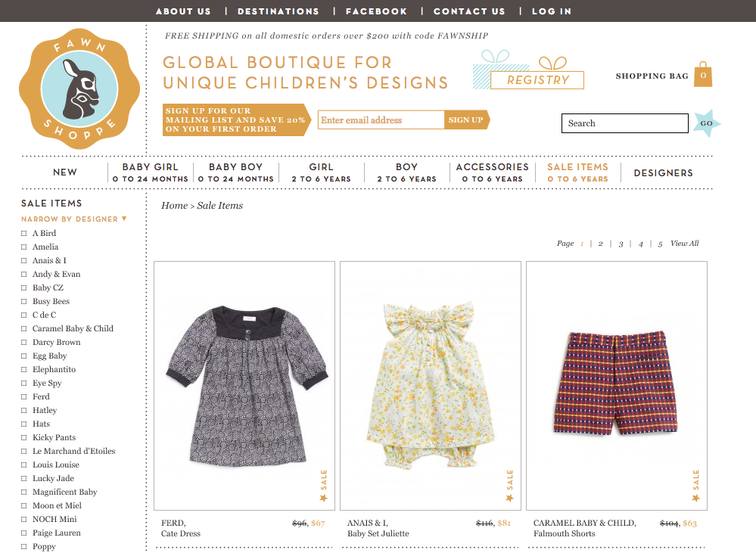Check the Le Marchand d'Etoiles checkbox

pyautogui.click(x=23, y=452)
